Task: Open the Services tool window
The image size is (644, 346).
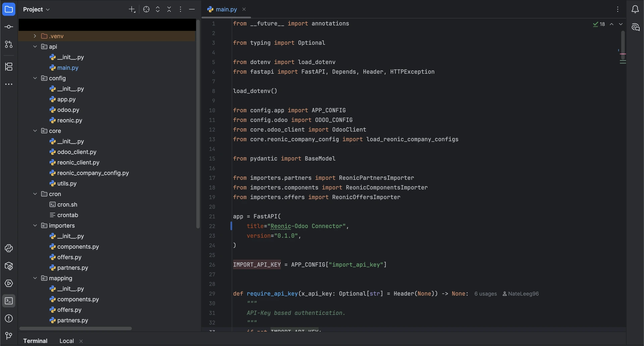Action: (9, 284)
